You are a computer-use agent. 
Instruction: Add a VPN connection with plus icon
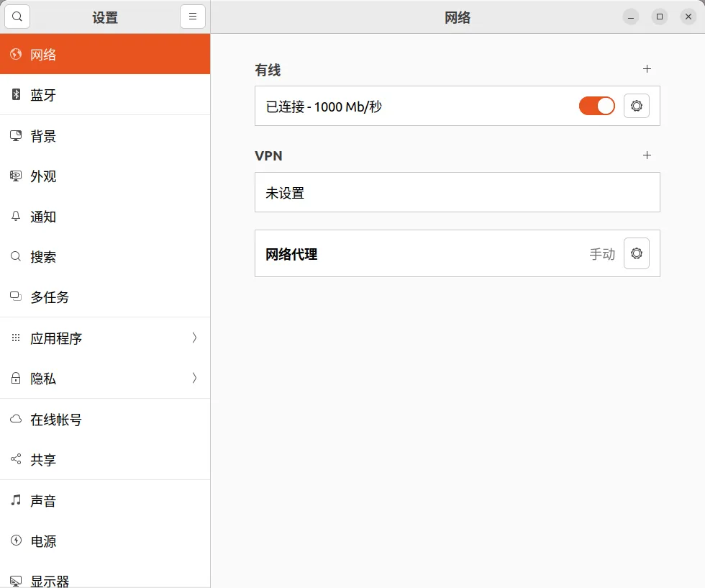pyautogui.click(x=647, y=155)
